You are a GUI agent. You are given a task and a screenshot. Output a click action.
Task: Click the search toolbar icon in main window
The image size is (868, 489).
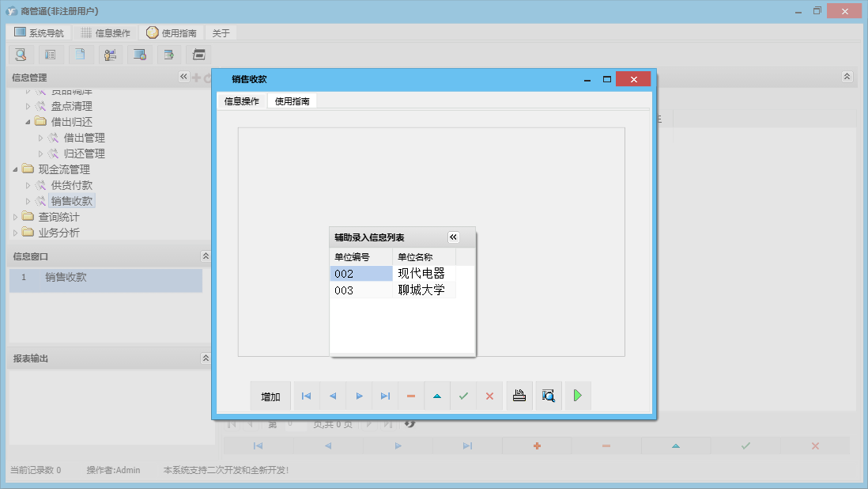point(21,55)
